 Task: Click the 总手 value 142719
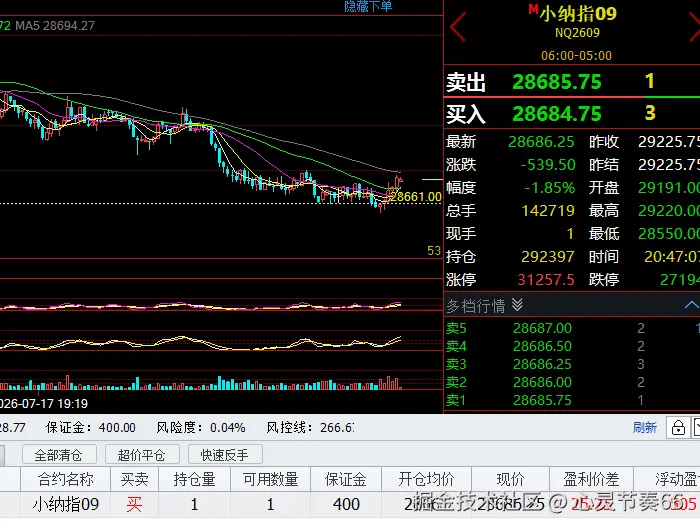(x=548, y=210)
